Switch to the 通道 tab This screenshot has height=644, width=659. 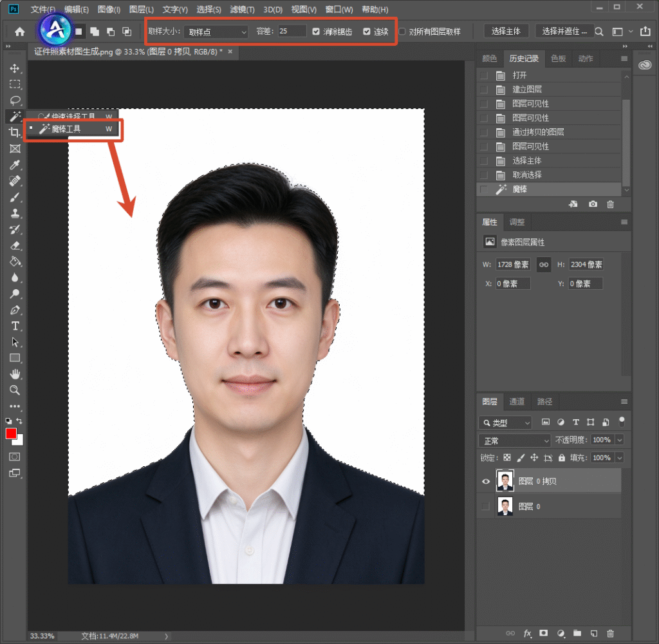click(x=517, y=401)
